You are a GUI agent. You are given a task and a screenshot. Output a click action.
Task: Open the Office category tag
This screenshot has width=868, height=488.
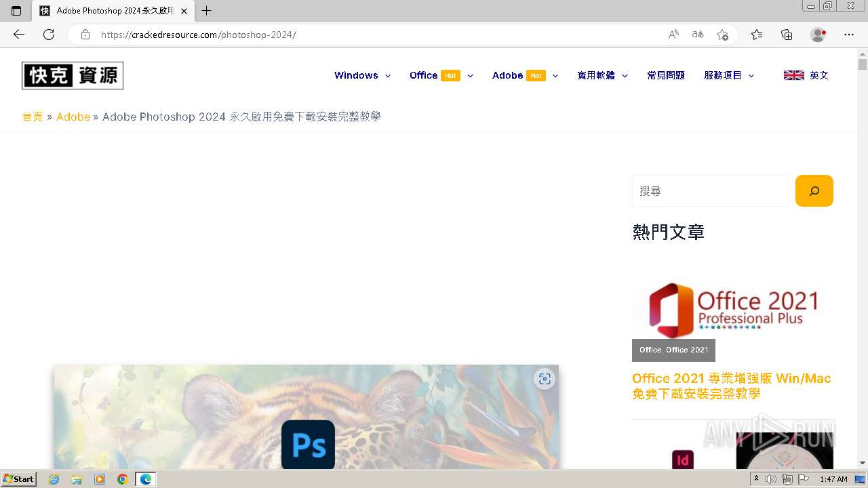(x=650, y=350)
